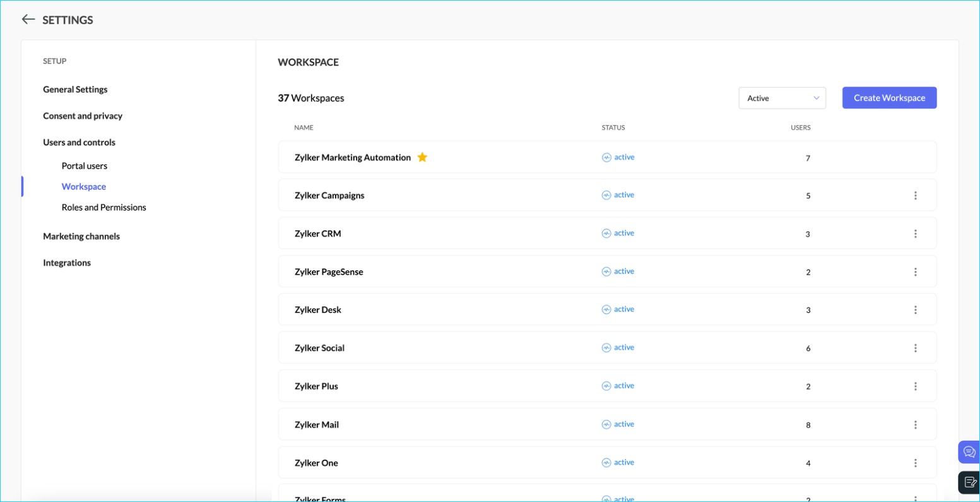Click the Create Workspace button
The height and width of the screenshot is (502, 980).
click(889, 98)
